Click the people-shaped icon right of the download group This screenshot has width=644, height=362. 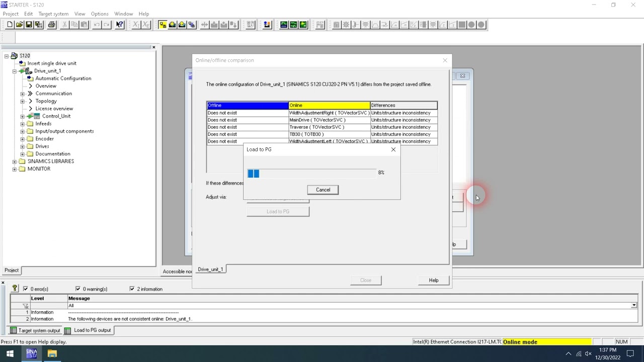[267, 25]
